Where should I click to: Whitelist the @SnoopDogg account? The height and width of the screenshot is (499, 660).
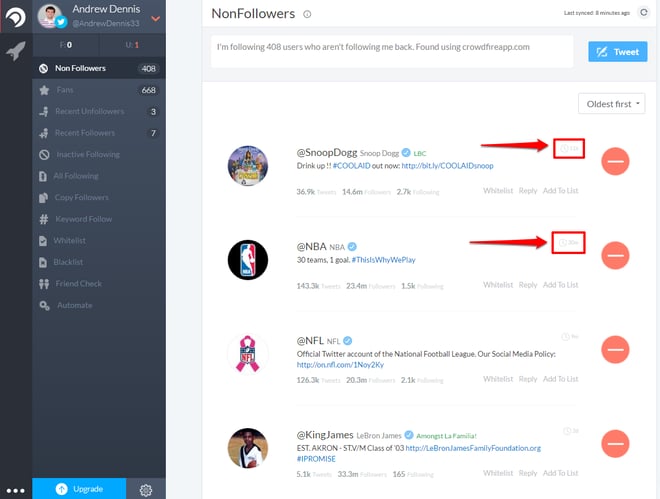click(498, 191)
